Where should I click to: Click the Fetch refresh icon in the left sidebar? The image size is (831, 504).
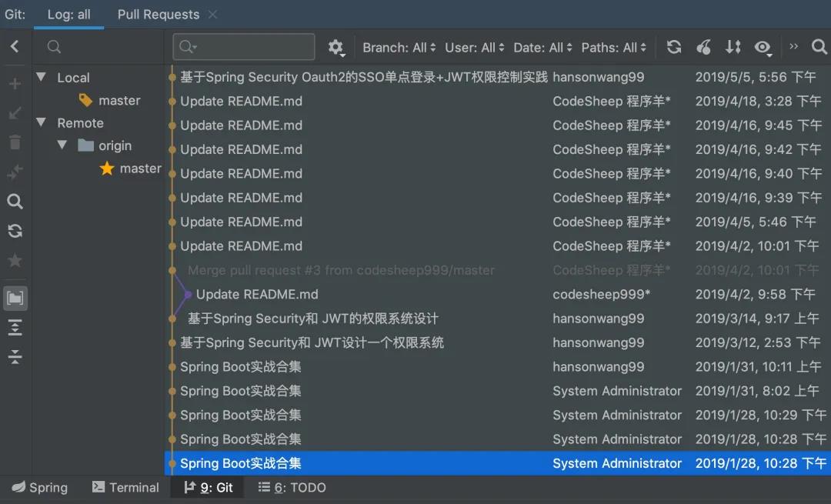[x=15, y=231]
